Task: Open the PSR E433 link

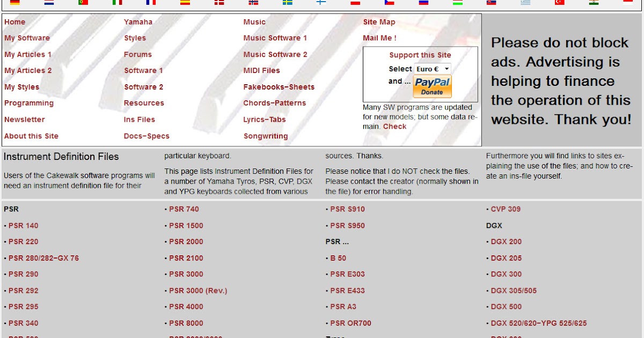Action: point(348,290)
